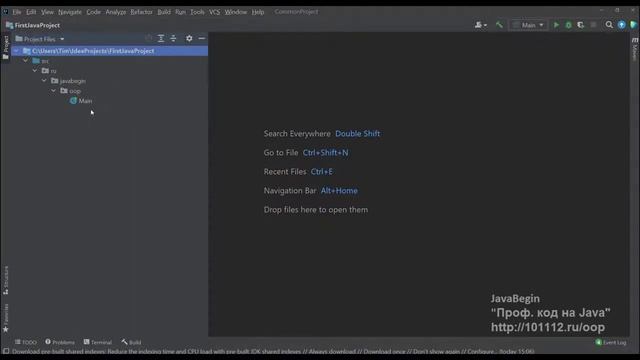Open the user account dropdown icon
The image size is (640, 360).
click(480, 25)
